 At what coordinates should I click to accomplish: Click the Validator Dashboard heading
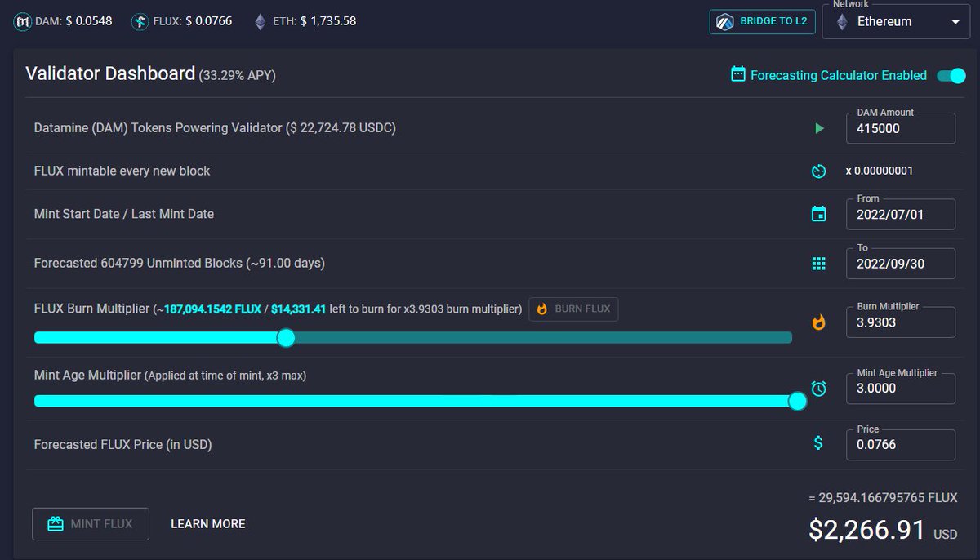click(x=110, y=73)
